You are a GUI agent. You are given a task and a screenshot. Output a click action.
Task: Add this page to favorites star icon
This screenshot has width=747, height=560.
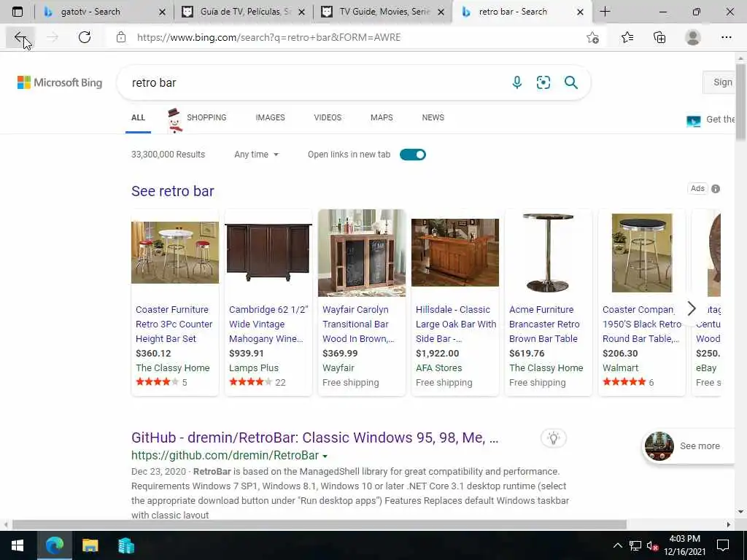[592, 37]
